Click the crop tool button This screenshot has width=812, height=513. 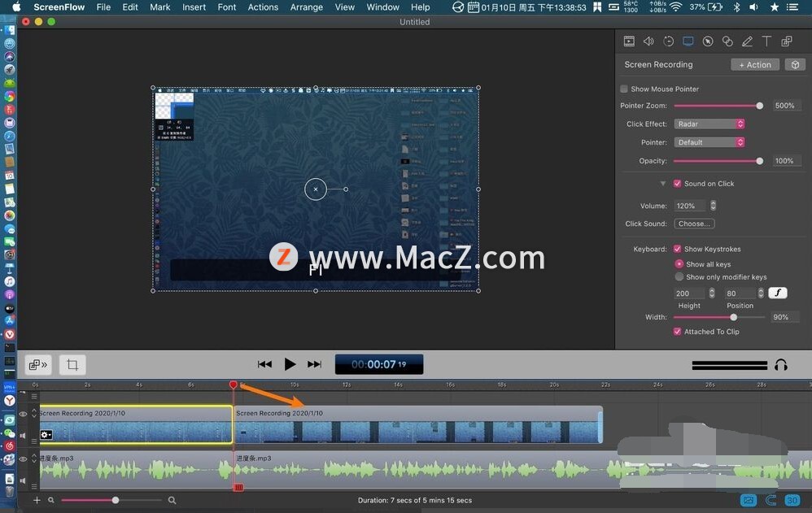[x=72, y=365]
